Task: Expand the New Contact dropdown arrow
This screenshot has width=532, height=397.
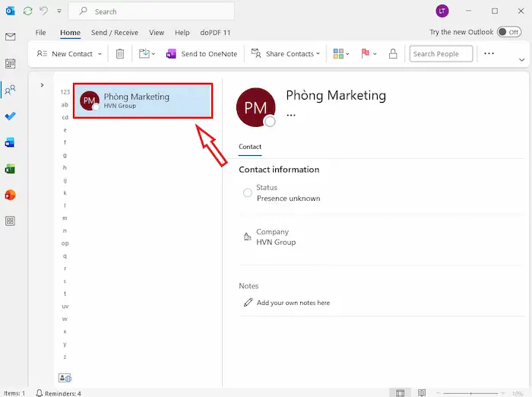Action: pos(100,54)
